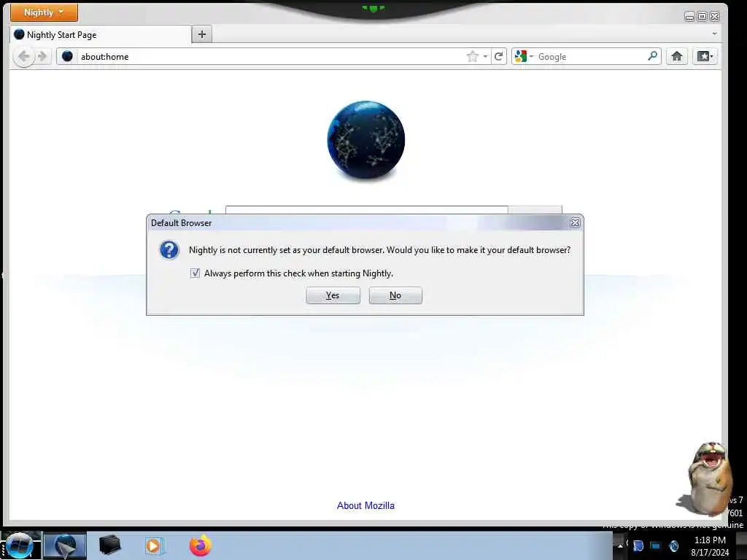Open the black box taskbar application
Viewport: 747px width, 560px height.
click(x=110, y=545)
